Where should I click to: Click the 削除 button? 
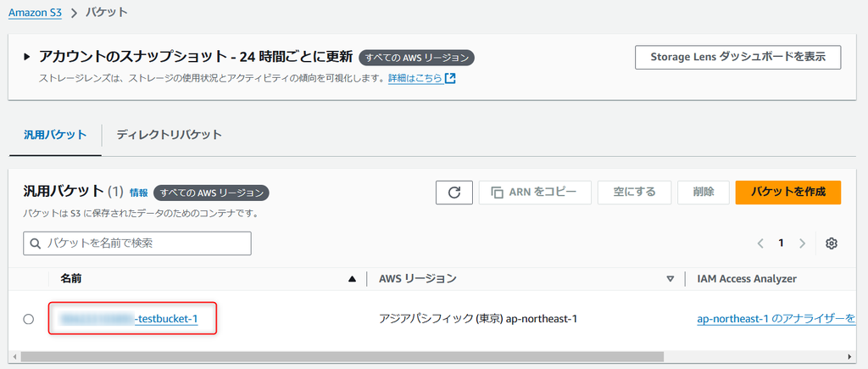pyautogui.click(x=703, y=193)
